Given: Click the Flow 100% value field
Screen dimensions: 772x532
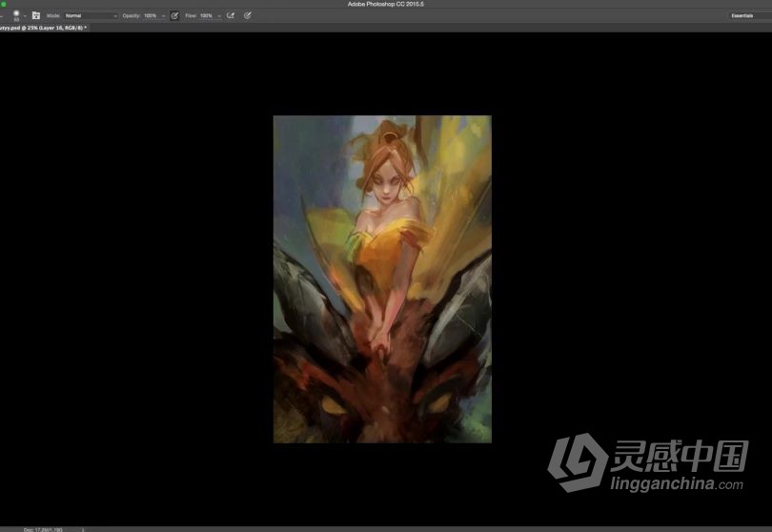Looking at the screenshot, I should coord(206,16).
